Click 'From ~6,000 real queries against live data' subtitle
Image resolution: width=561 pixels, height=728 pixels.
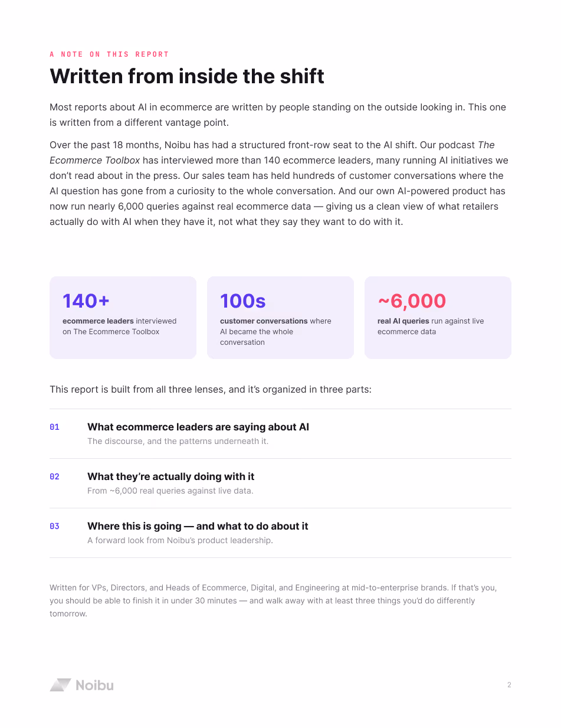click(x=170, y=491)
